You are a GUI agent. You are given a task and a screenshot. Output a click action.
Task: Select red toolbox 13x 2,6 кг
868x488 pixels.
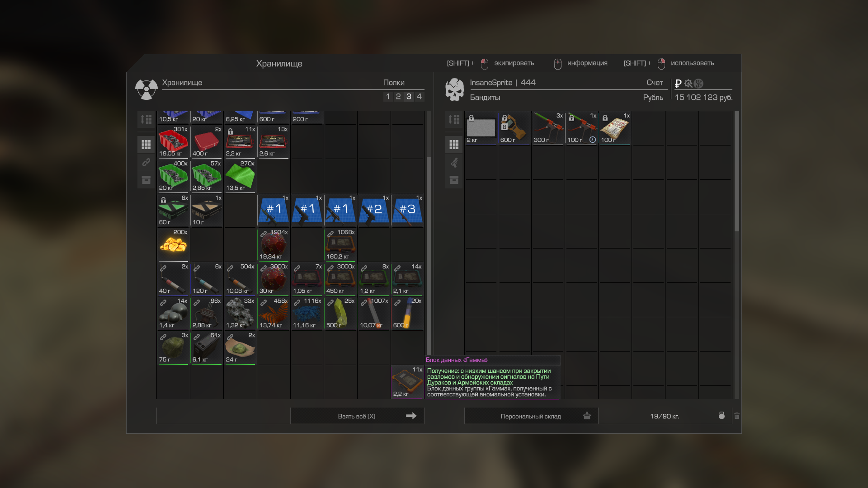(x=274, y=141)
